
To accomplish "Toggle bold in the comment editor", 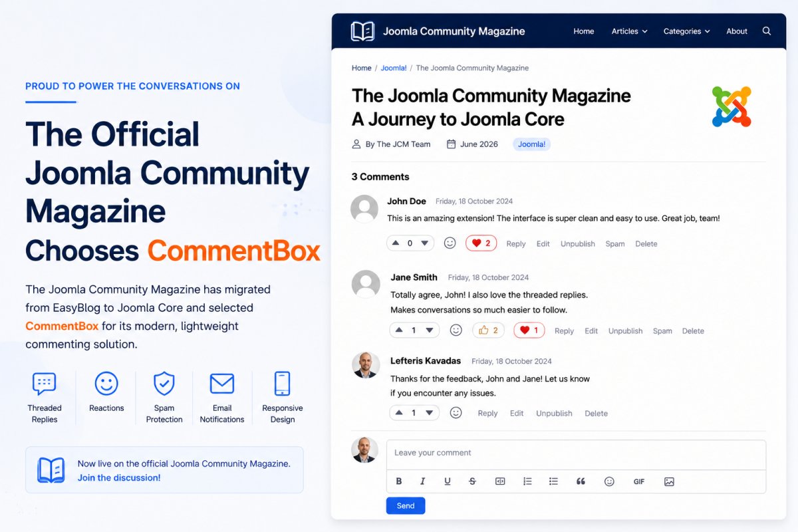I will tap(399, 481).
